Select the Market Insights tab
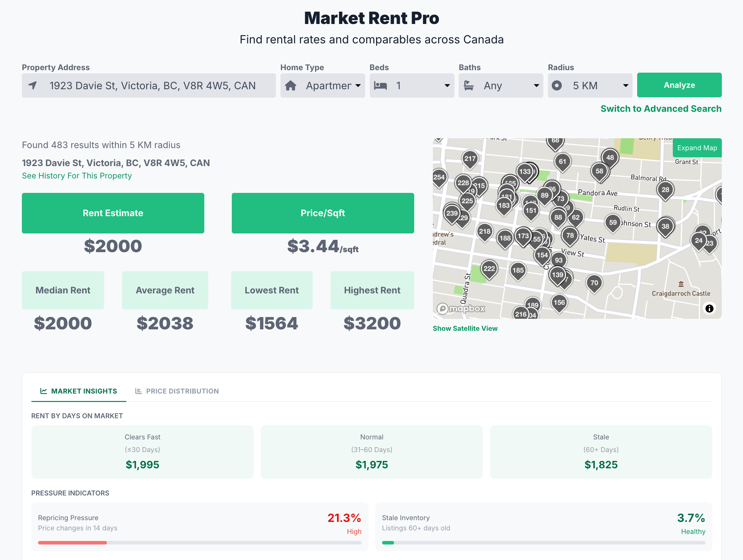Image resolution: width=743 pixels, height=560 pixels. click(79, 391)
